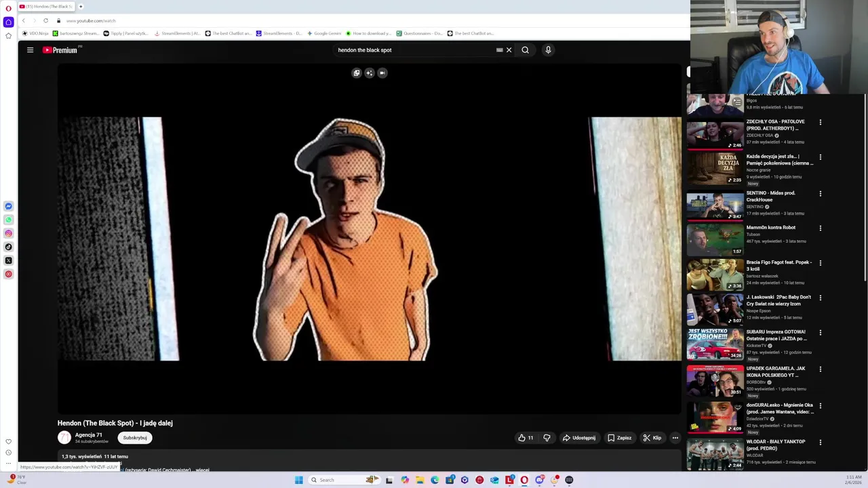Image resolution: width=868 pixels, height=488 pixels.
Task: Open history clock icon in Opera sidebar
Action: 8,453
